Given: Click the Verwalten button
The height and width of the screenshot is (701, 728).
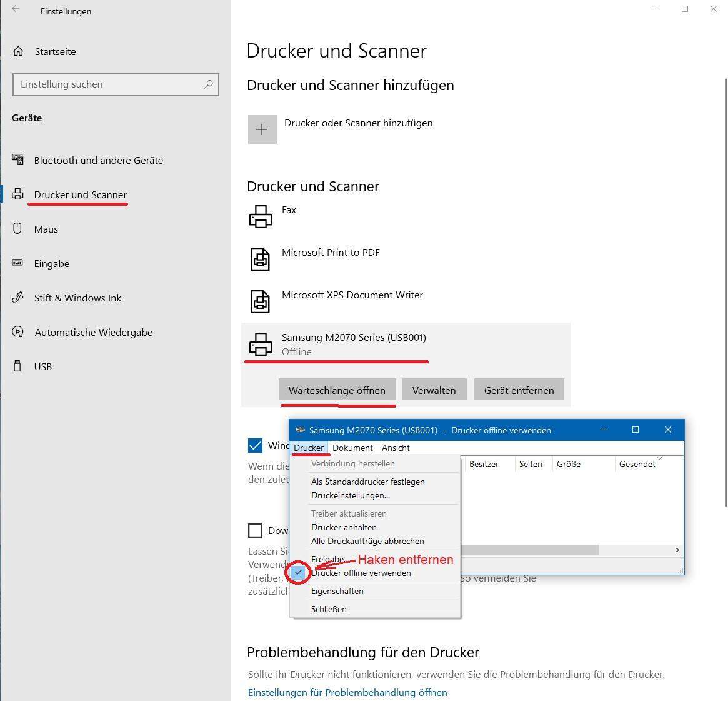Looking at the screenshot, I should [434, 390].
